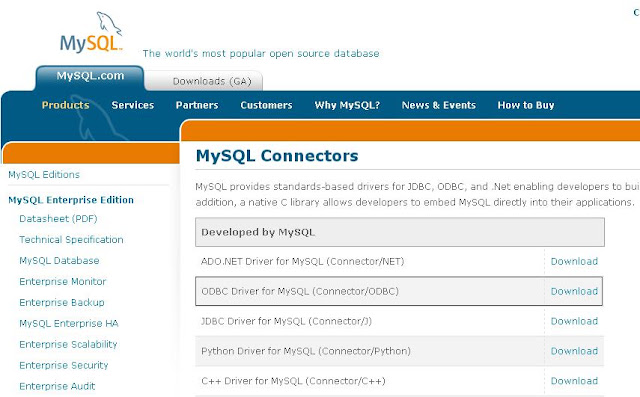This screenshot has width=640, height=397.
Task: Select 'Python Driver for MySQL (Connector/Python)' text
Action: (306, 351)
